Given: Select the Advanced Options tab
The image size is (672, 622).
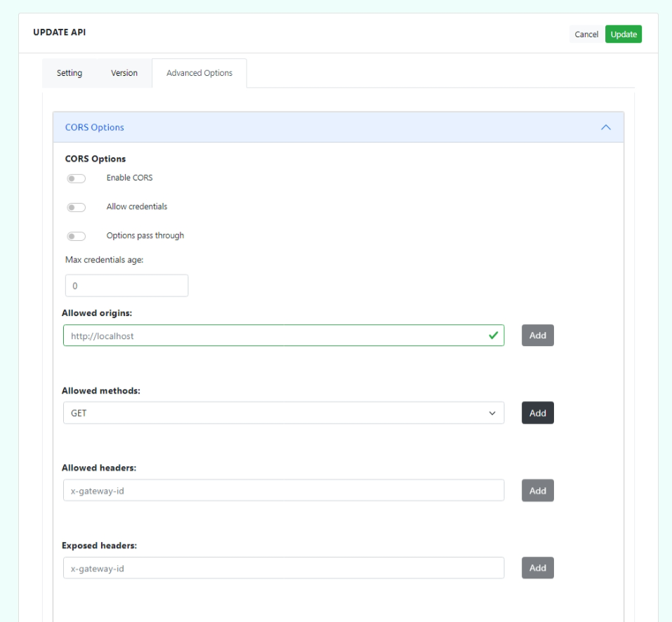Looking at the screenshot, I should (199, 72).
